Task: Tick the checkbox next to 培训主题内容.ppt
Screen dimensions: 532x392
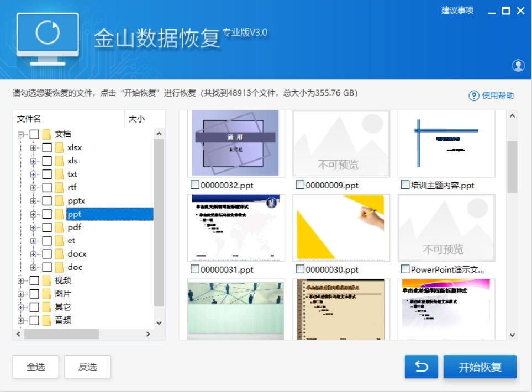Action: click(405, 185)
